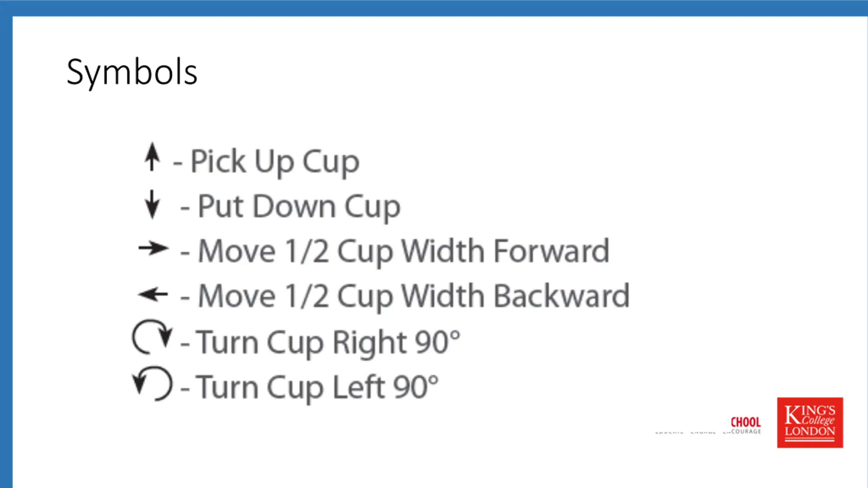Screen dimensions: 868x488
Task: Click the up arrow Pick Up symbol
Action: pyautogui.click(x=152, y=156)
